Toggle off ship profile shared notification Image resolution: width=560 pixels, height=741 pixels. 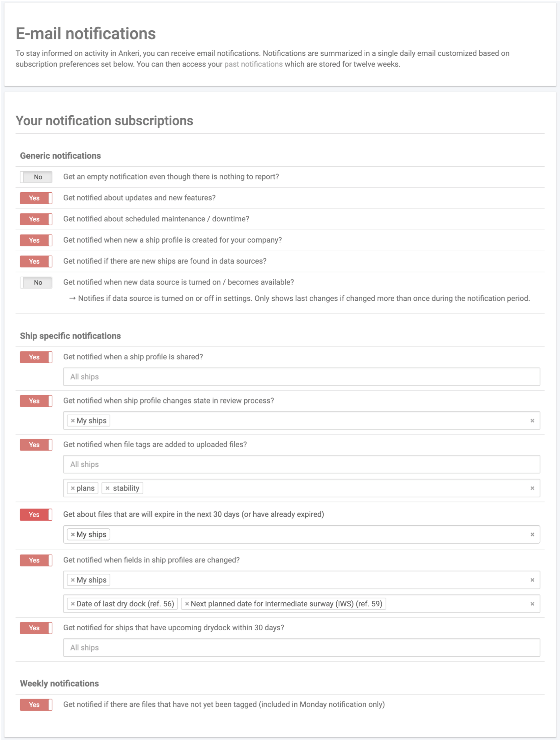click(x=36, y=357)
